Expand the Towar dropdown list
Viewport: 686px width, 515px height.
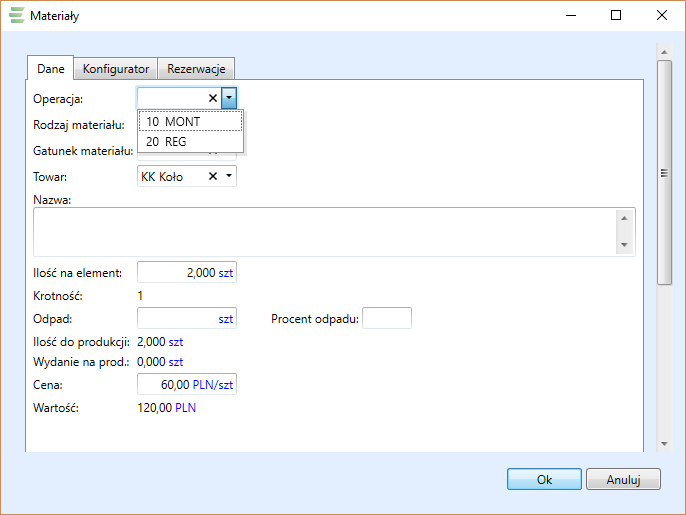(x=229, y=177)
